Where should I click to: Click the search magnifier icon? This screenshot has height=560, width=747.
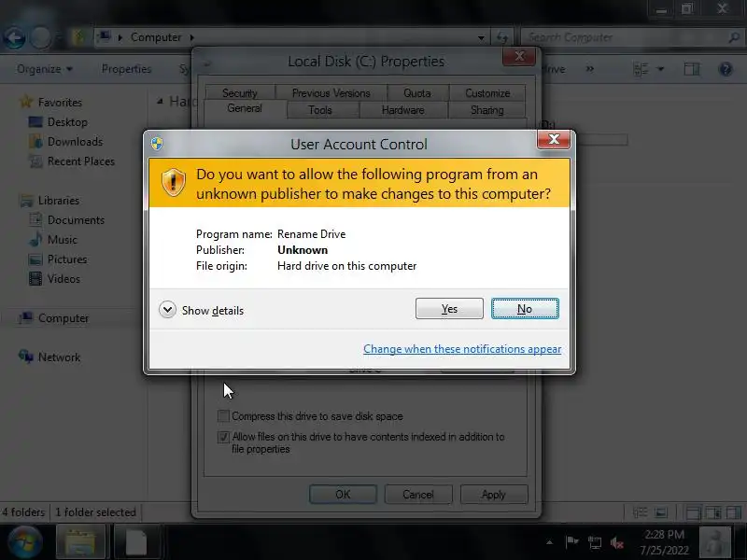[734, 37]
